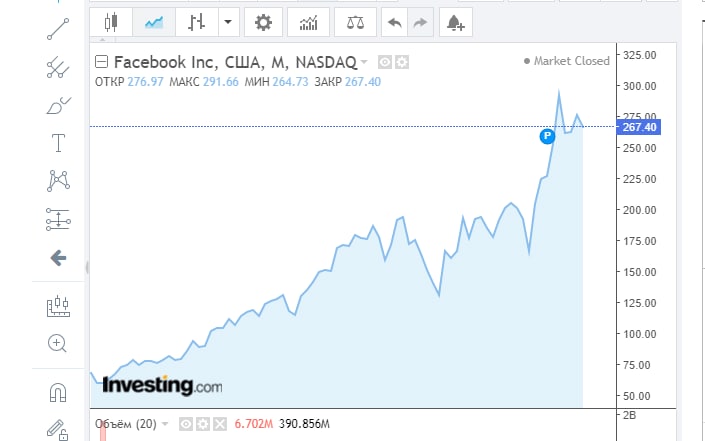Image resolution: width=705 pixels, height=441 pixels.
Task: Select the brush drawing tool
Action: 58,105
